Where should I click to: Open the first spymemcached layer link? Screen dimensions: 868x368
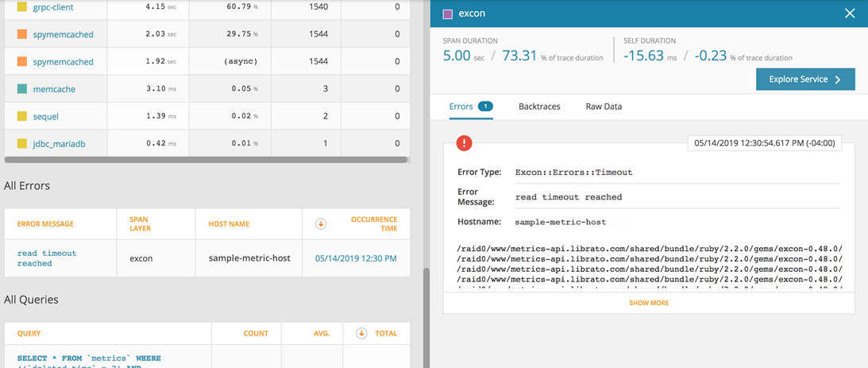[63, 35]
